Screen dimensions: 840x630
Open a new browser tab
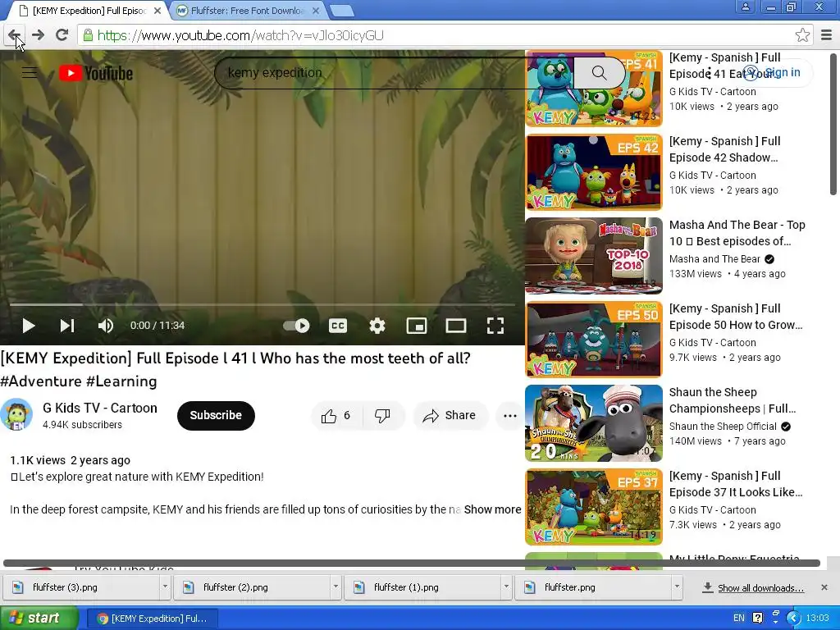(x=340, y=11)
